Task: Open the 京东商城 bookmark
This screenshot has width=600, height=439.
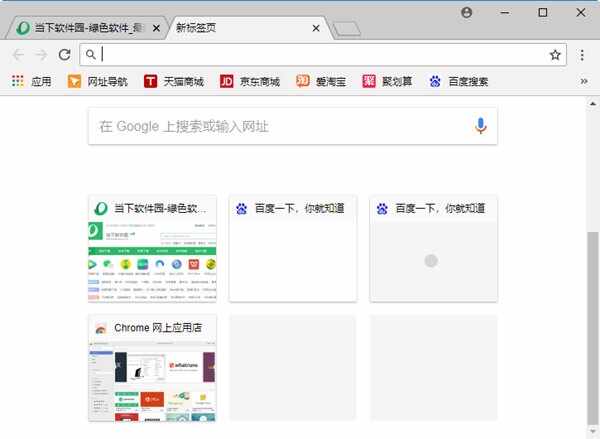Action: tap(250, 81)
